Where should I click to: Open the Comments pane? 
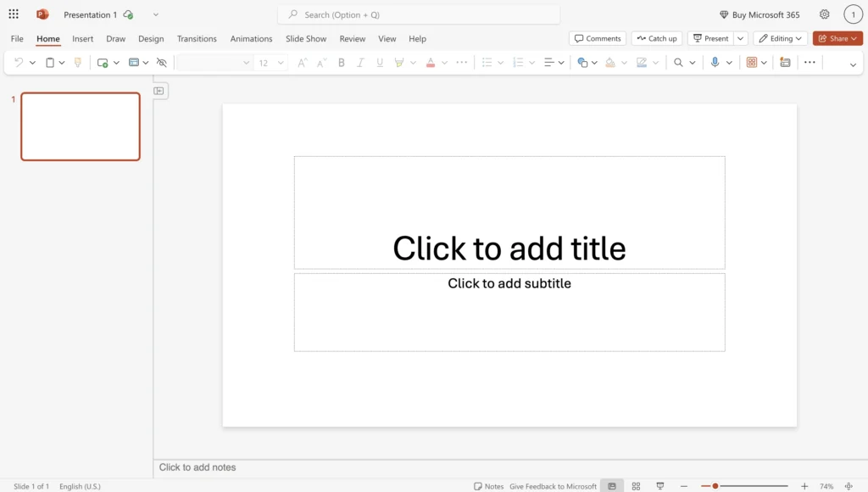pos(598,38)
